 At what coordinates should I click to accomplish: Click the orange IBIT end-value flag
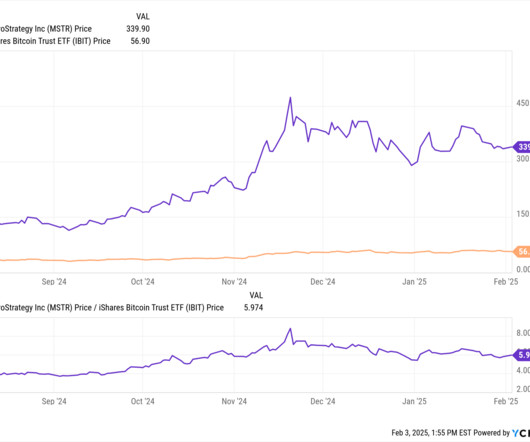point(522,252)
